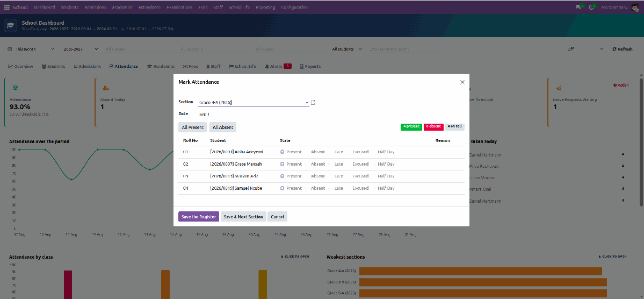644x299 pixels.
Task: Set Mariam Aziz to Excused
Action: click(360, 176)
